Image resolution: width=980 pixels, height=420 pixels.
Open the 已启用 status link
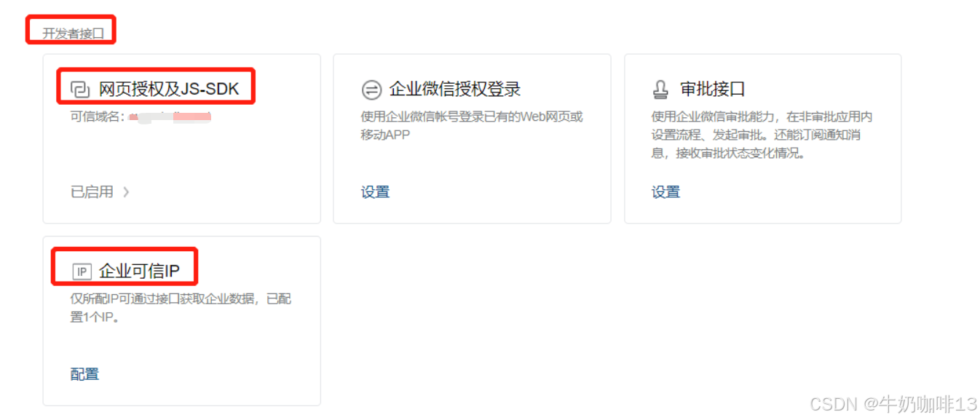92,192
